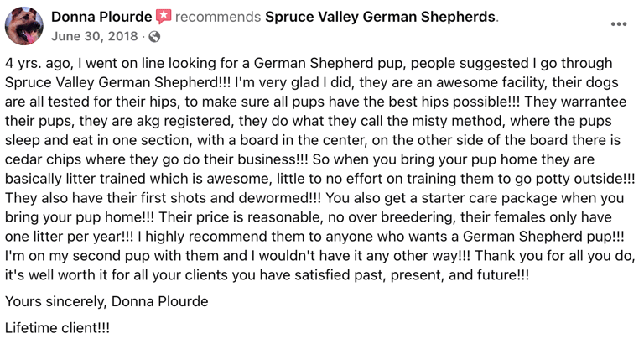Click the 'Lifetime client!!!' closing line

click(x=58, y=328)
